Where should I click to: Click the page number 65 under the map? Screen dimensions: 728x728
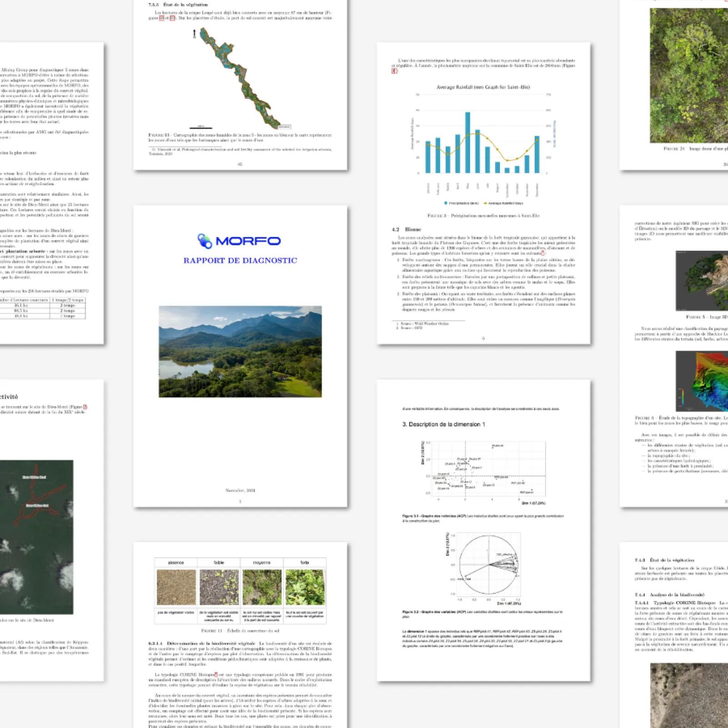240,164
